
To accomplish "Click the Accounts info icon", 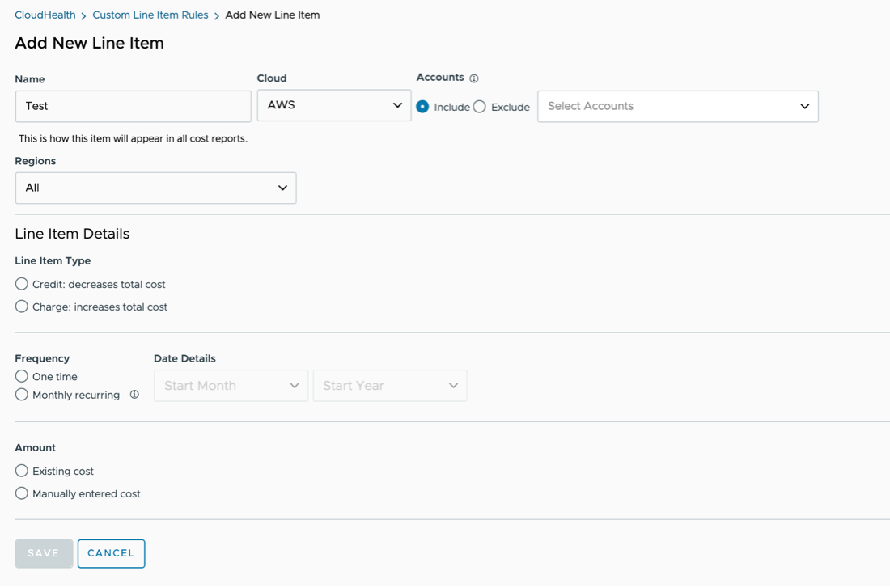I will [x=474, y=78].
